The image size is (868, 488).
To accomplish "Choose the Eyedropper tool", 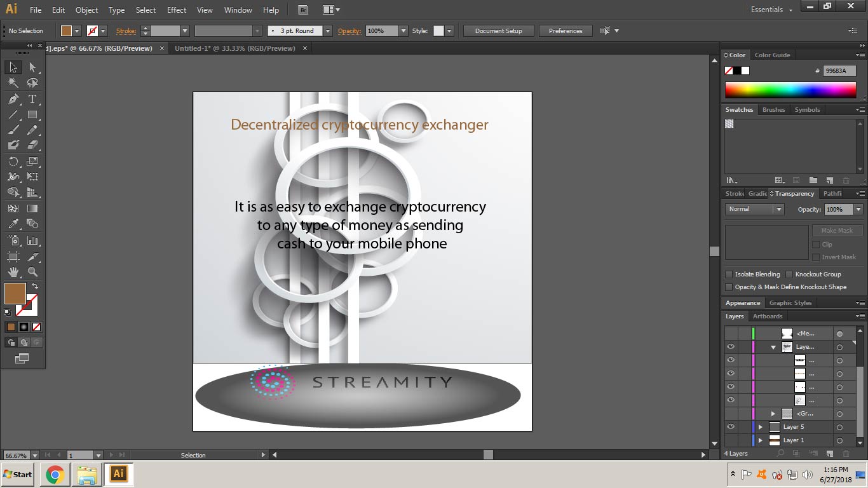I will pyautogui.click(x=13, y=224).
